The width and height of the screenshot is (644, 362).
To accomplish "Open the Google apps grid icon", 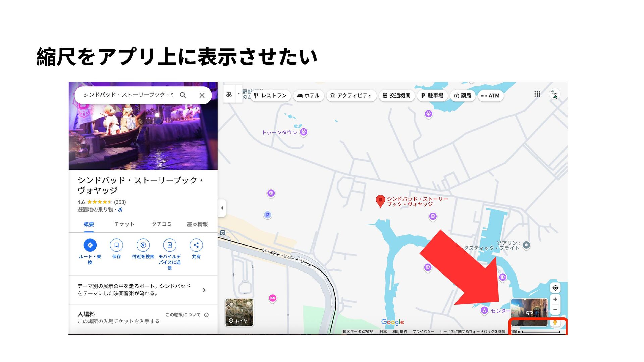I will (x=537, y=94).
